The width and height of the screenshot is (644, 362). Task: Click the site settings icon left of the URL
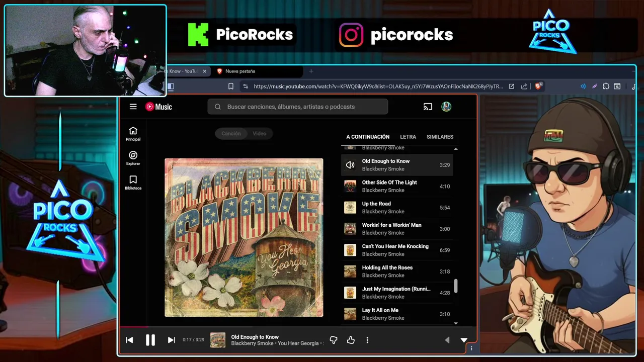click(x=245, y=86)
